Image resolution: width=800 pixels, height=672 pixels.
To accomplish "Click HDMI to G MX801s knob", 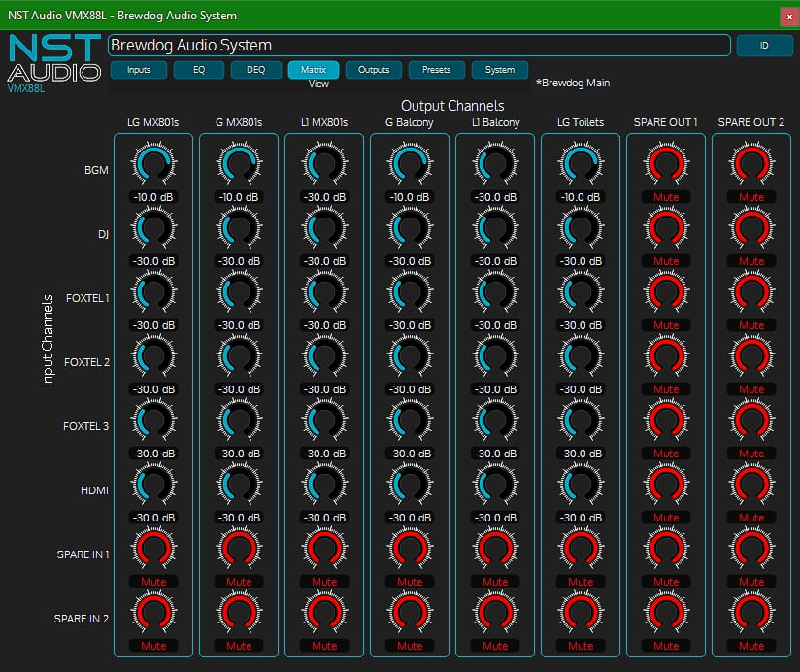I will click(239, 485).
